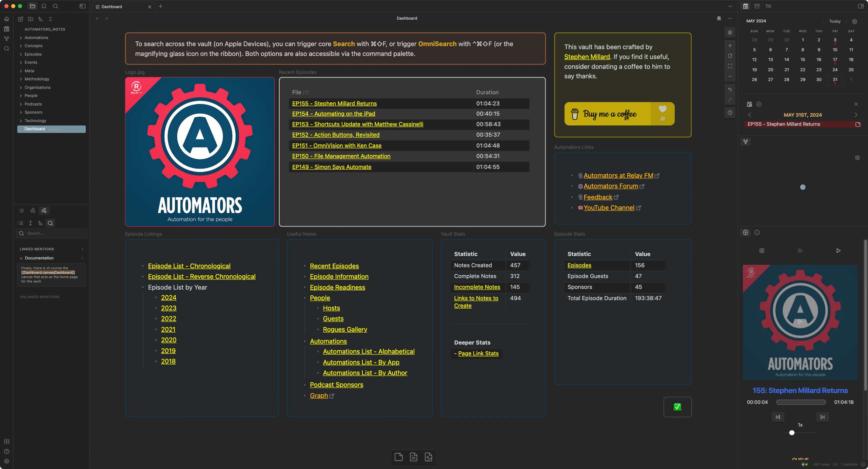Image resolution: width=868 pixels, height=469 pixels.
Task: Skip to next track in podcast player
Action: tap(822, 417)
